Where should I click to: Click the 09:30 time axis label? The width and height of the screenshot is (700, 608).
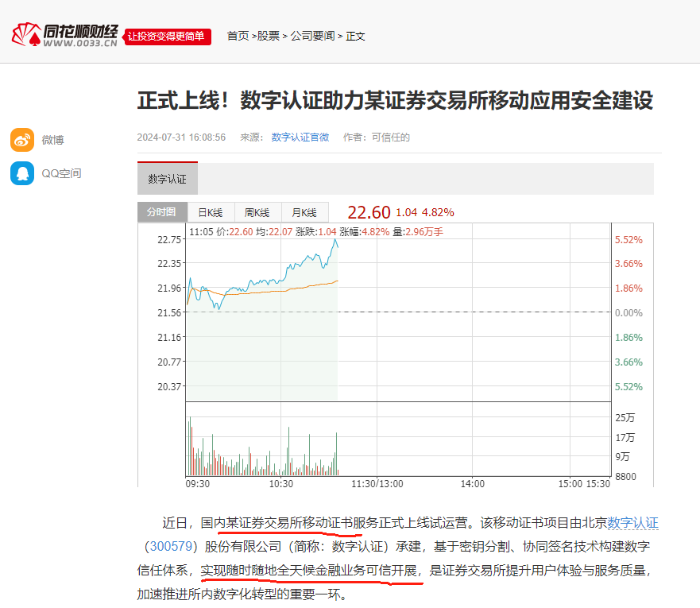coord(198,484)
